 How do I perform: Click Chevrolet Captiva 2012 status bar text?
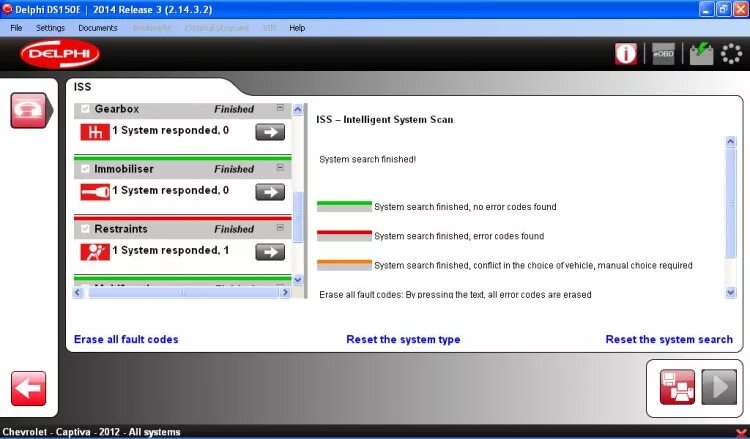pyautogui.click(x=91, y=432)
